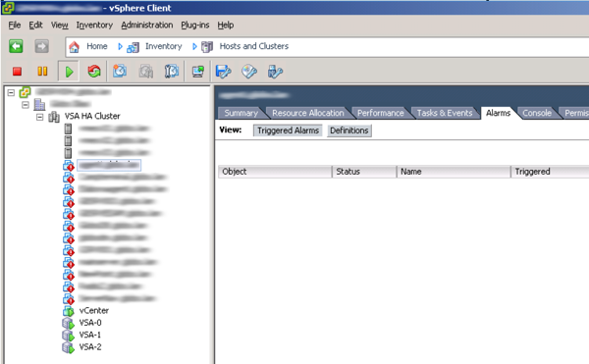Launch the virtual machine console icon
Screen dimensions: 589x364
pyautogui.click(x=198, y=71)
